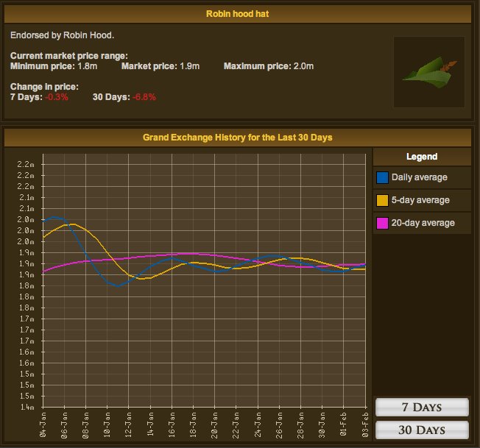480x448 pixels.
Task: Click the 04-Jan date axis label
Action: pyautogui.click(x=43, y=424)
